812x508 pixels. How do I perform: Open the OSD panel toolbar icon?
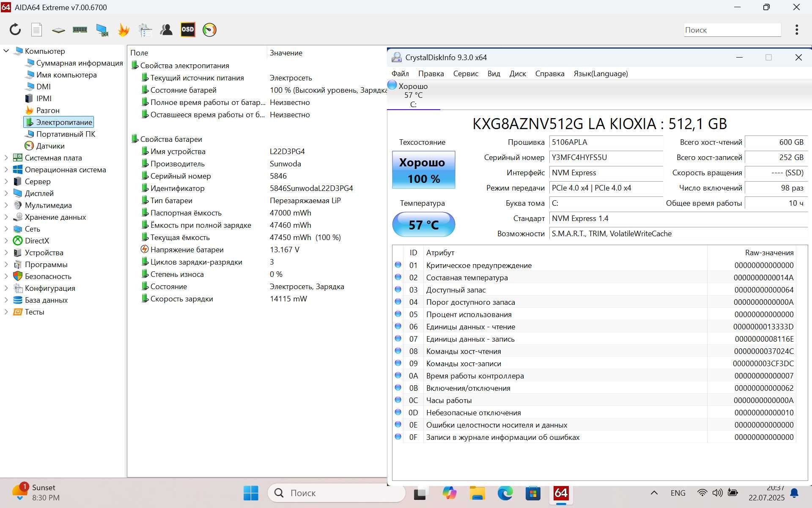pyautogui.click(x=188, y=30)
